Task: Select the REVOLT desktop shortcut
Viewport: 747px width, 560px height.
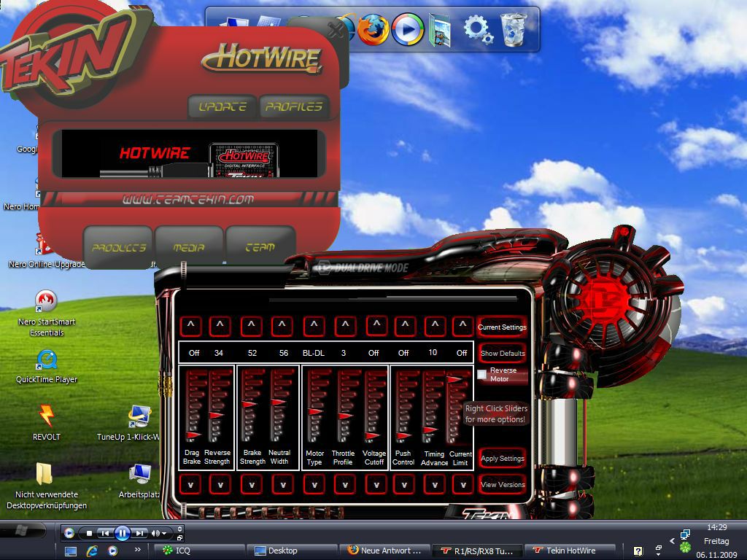Action: (x=46, y=422)
